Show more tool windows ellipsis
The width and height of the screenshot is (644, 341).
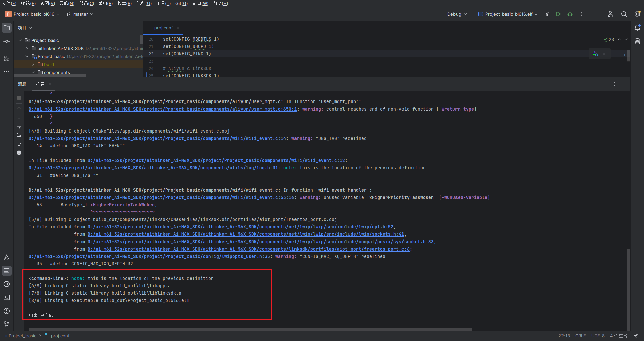point(7,72)
